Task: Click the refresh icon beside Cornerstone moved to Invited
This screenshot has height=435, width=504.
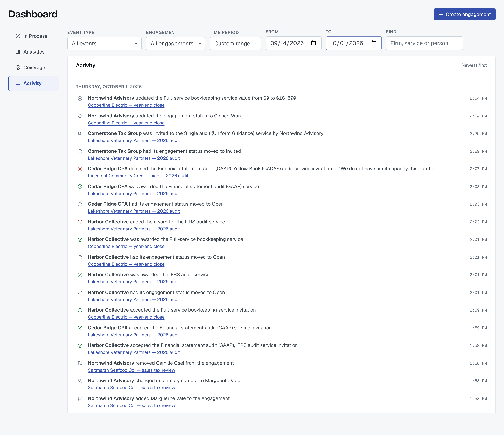Action: tap(80, 151)
